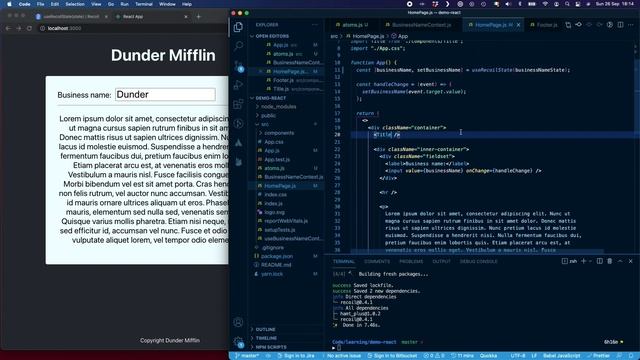Select the Debug Console panel tab
This screenshot has width=640, height=360.
click(x=479, y=261)
